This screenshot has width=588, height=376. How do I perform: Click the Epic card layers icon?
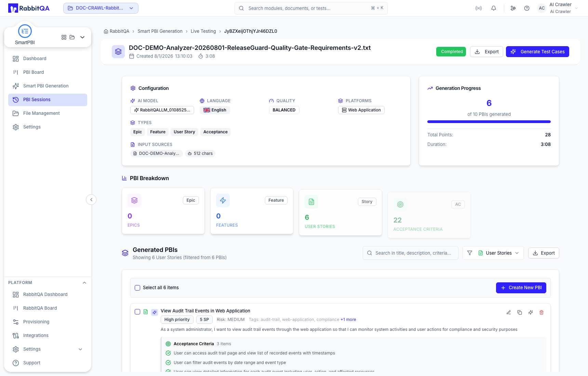click(x=134, y=200)
